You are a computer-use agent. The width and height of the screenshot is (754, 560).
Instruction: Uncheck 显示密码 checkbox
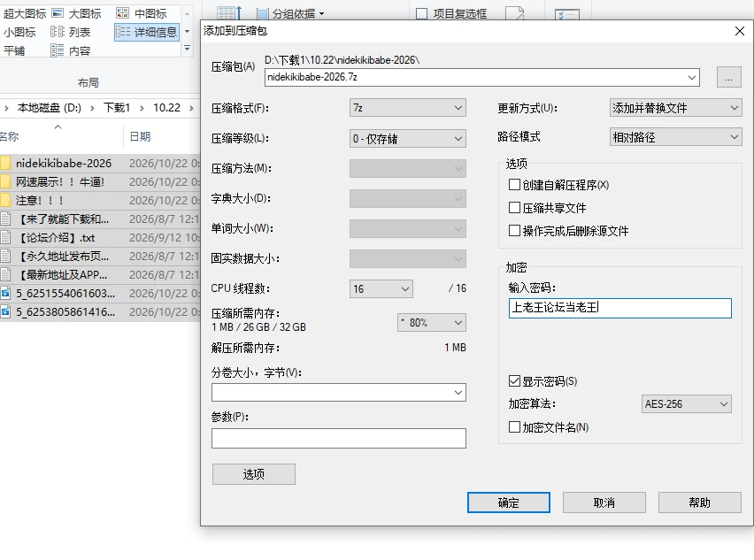(514, 381)
